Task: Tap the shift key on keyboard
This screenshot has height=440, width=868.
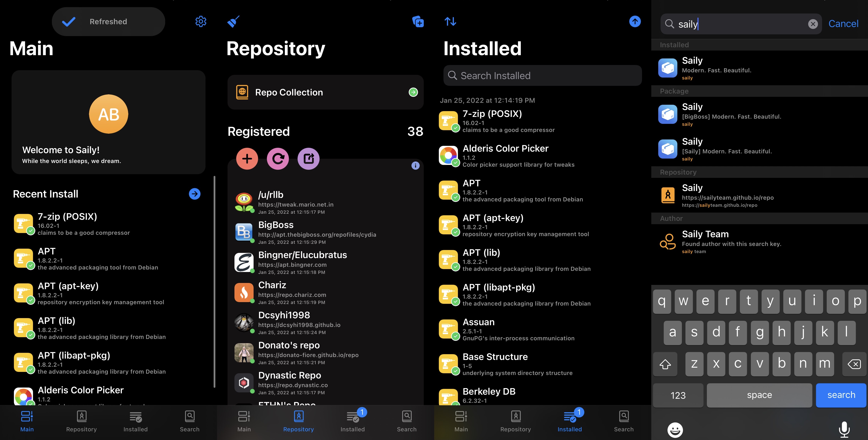Action: click(x=665, y=364)
